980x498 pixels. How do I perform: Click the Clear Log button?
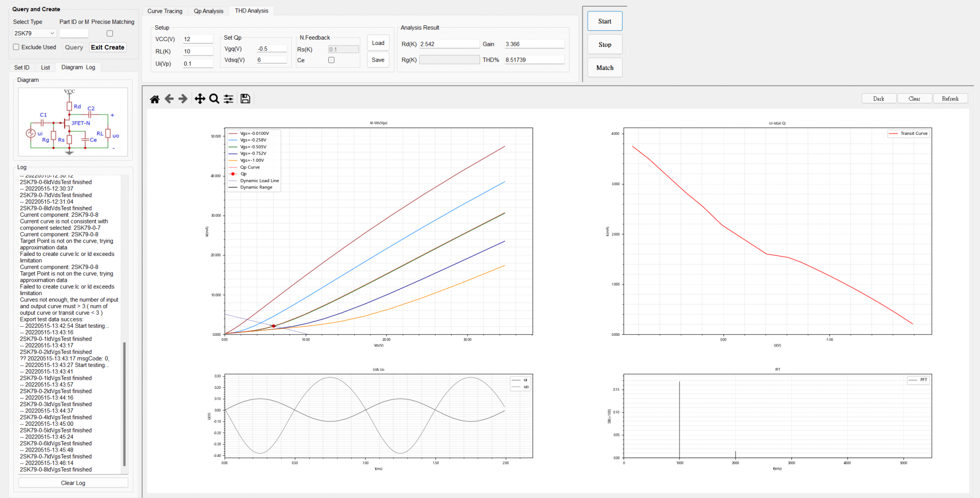point(73,483)
